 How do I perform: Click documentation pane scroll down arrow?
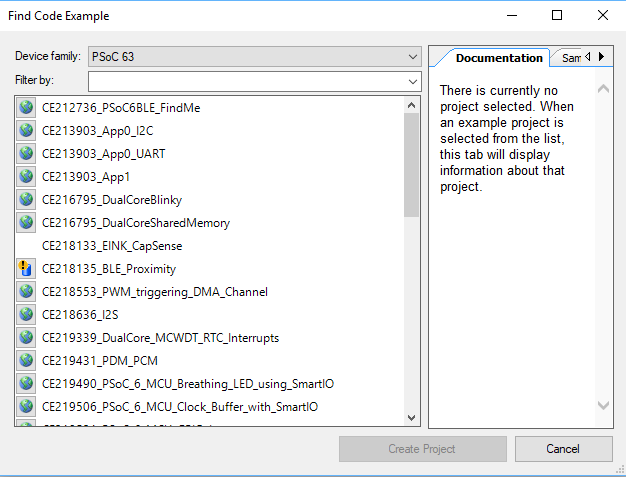[x=603, y=405]
